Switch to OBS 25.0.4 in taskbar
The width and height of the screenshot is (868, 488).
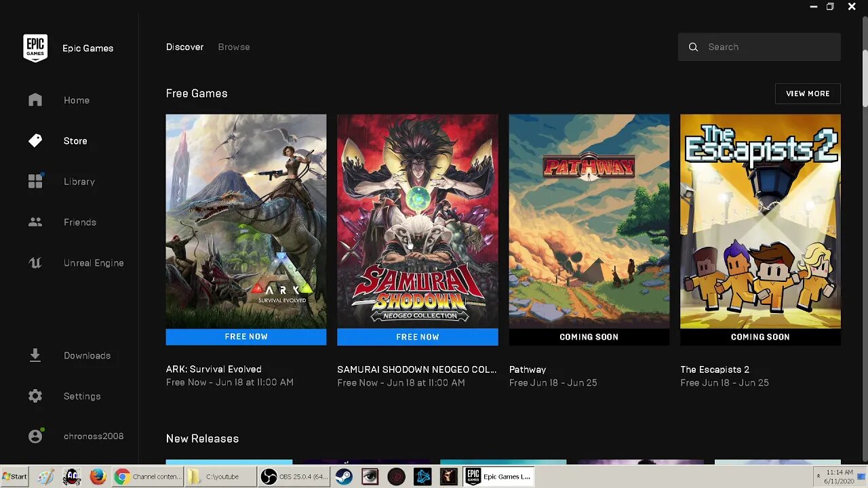(x=294, y=476)
